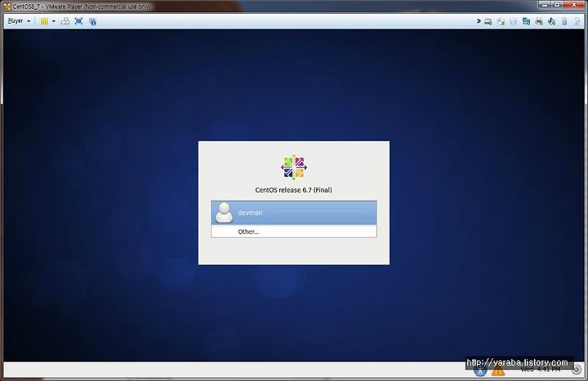Minimize the VMware Player window
The width and height of the screenshot is (588, 381).
545,5
